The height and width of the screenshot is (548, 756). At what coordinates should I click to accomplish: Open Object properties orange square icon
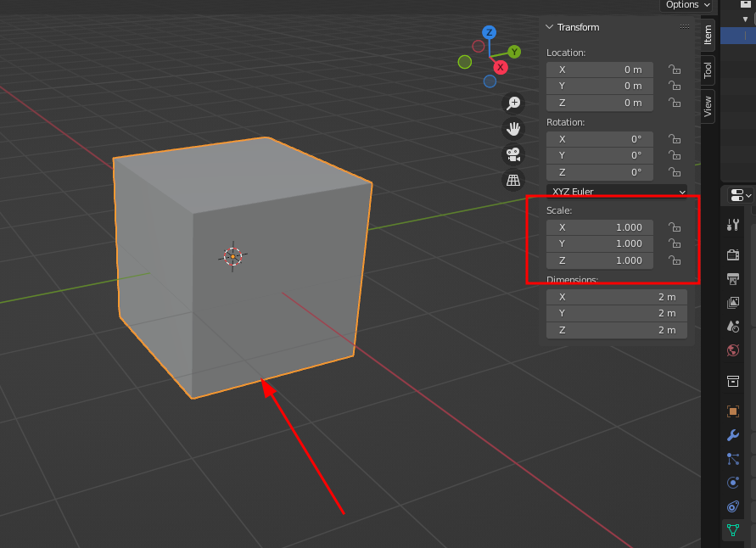[732, 411]
